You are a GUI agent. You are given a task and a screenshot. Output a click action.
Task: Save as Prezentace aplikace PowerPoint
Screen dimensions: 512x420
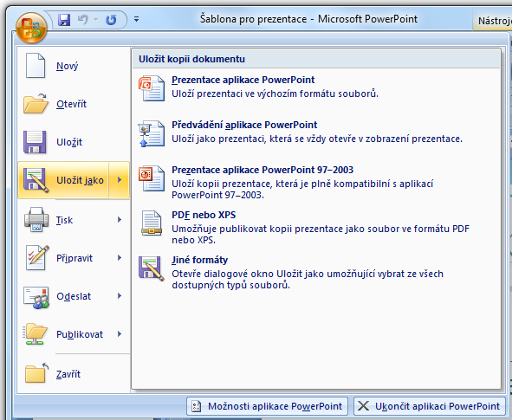coord(316,87)
